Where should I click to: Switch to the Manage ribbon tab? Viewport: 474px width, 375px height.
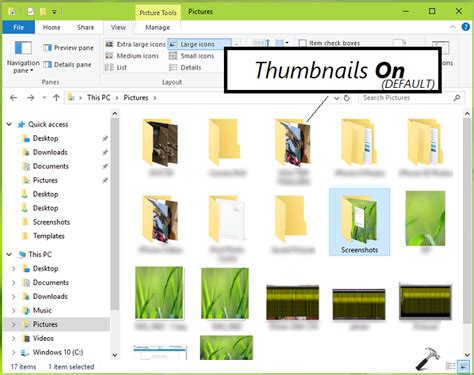[157, 27]
